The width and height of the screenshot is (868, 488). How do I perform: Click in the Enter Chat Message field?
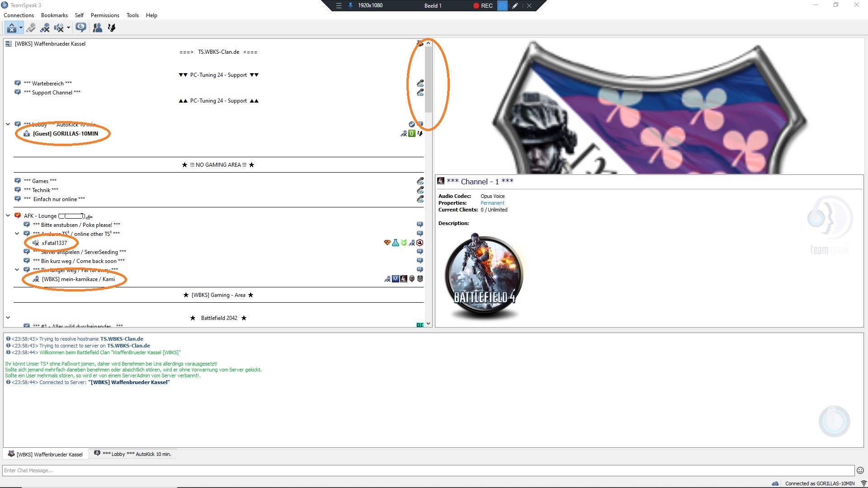pos(425,470)
